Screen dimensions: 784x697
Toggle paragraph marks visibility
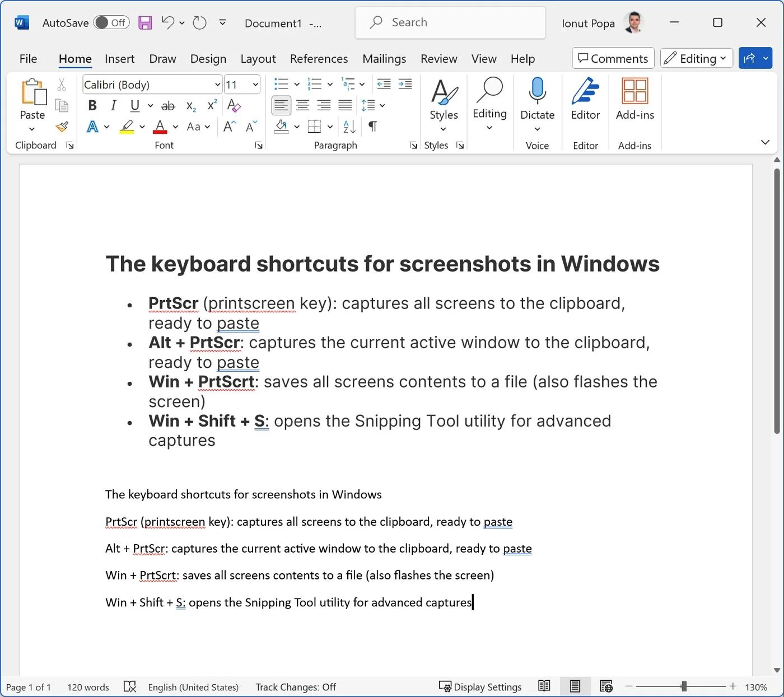click(372, 127)
